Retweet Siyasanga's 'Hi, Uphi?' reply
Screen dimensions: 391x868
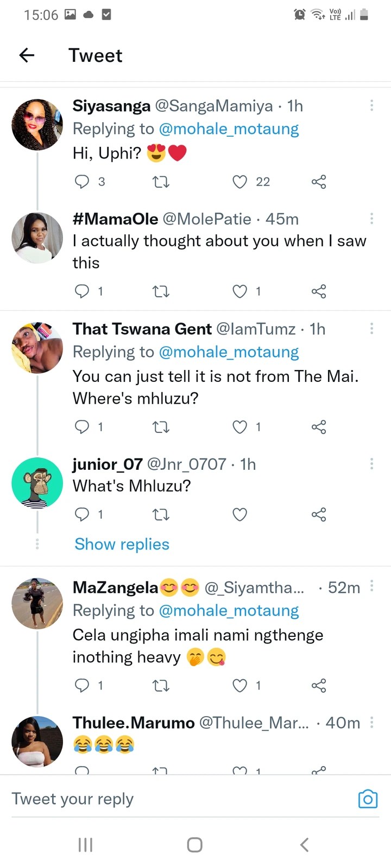161,182
